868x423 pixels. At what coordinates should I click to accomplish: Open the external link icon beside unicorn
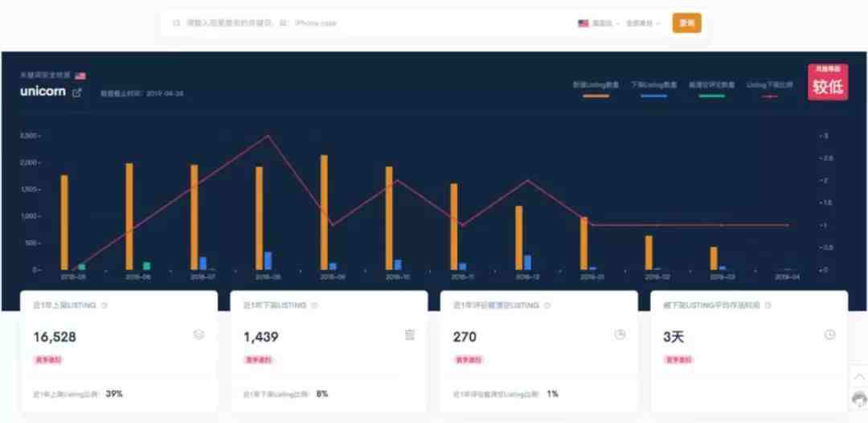tap(77, 92)
